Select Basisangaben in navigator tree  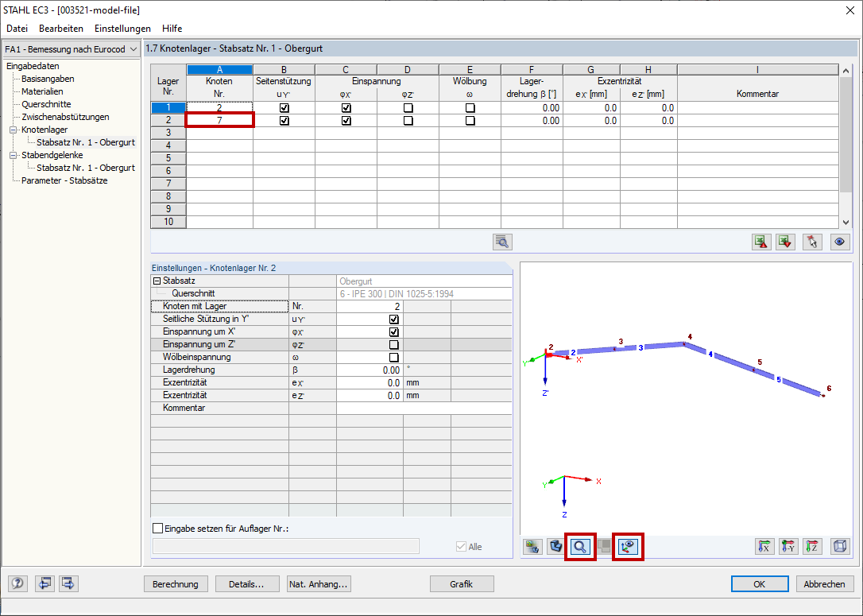point(48,79)
